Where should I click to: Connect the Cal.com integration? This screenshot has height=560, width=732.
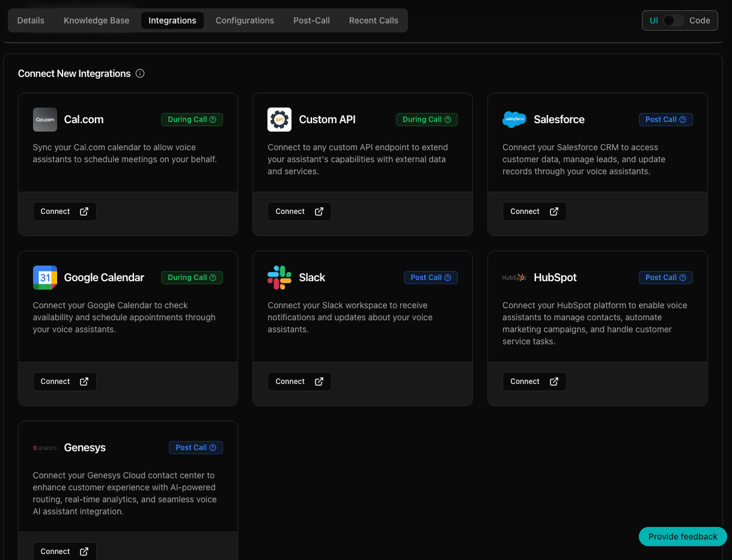pos(64,212)
